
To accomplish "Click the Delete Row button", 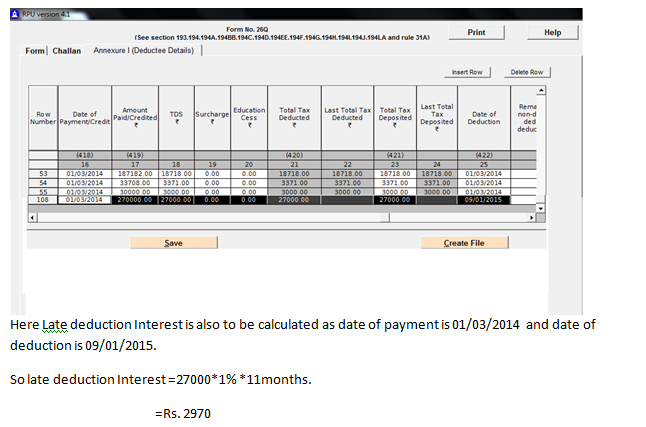I will (x=526, y=73).
